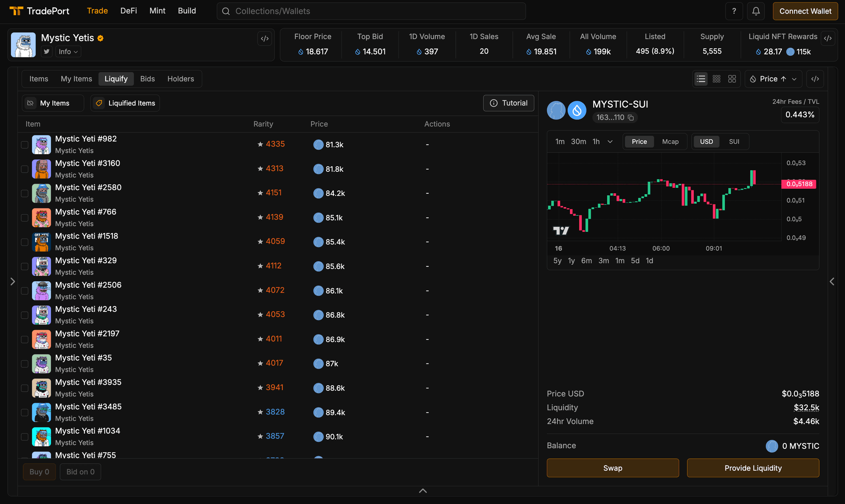Open the Price sort dropdown
Viewport: 845px width, 504px height.
pos(773,79)
